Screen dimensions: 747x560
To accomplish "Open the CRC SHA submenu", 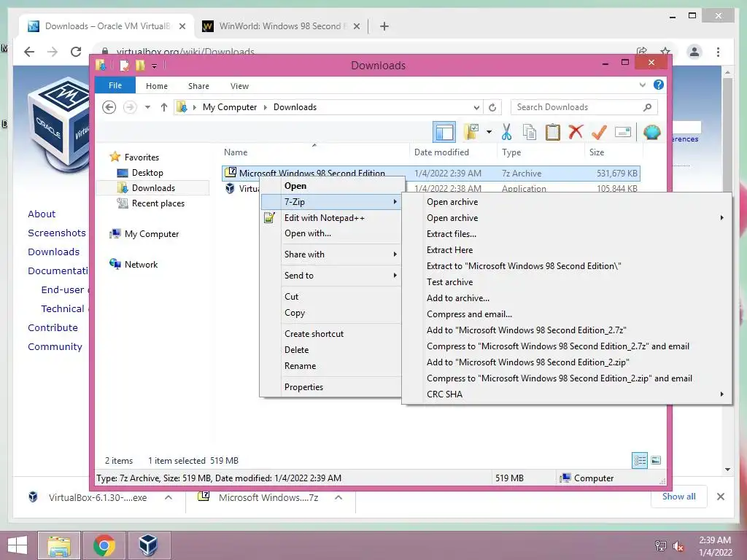I will pos(567,394).
